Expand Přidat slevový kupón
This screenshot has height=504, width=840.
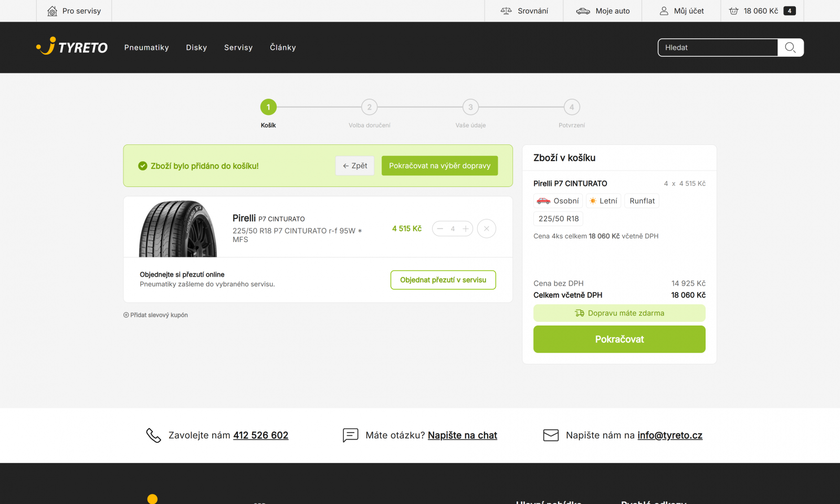click(156, 315)
